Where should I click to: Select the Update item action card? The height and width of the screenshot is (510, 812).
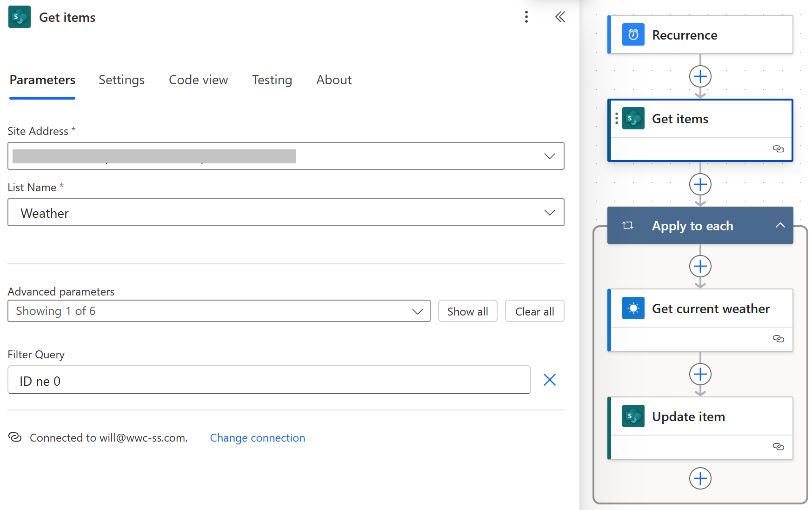click(700, 428)
